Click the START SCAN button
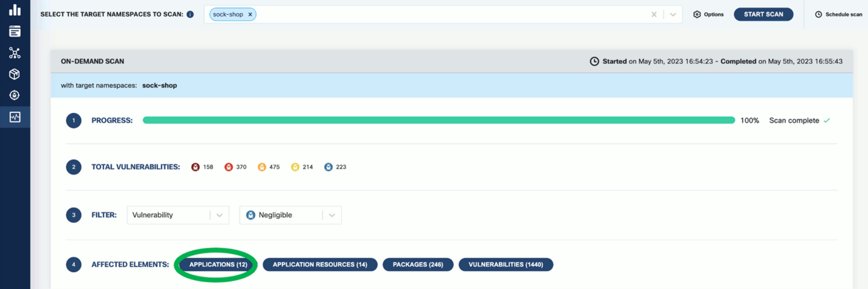The image size is (868, 289). (x=763, y=14)
